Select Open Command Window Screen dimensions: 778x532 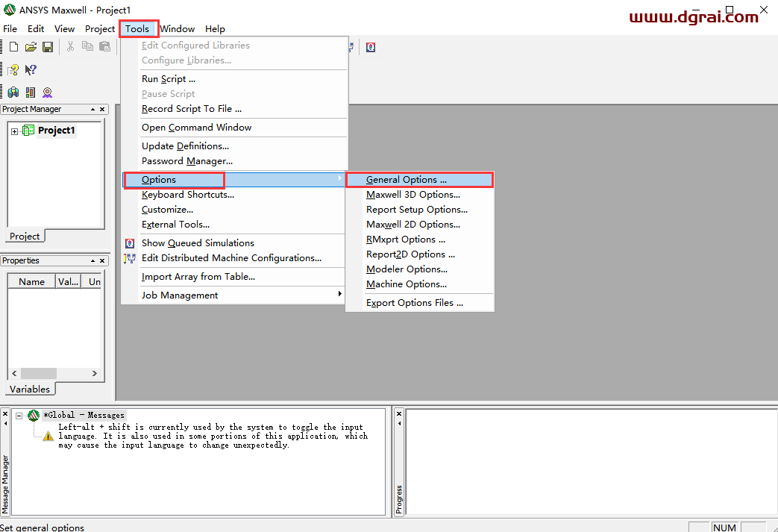tap(234, 128)
